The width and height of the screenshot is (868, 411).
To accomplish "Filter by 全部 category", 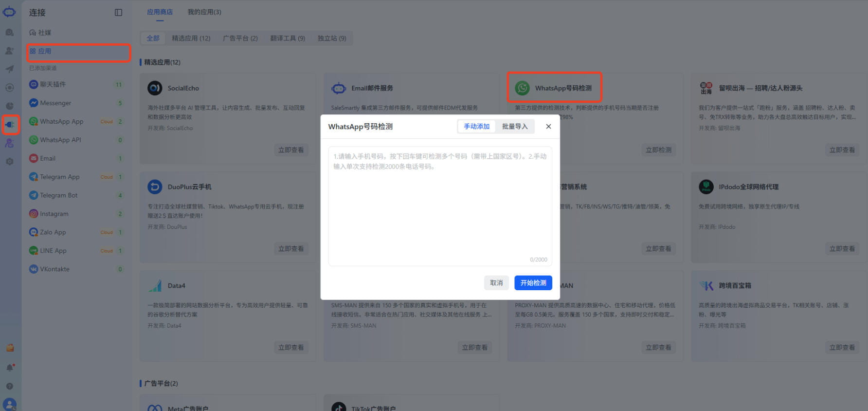I will click(x=153, y=38).
